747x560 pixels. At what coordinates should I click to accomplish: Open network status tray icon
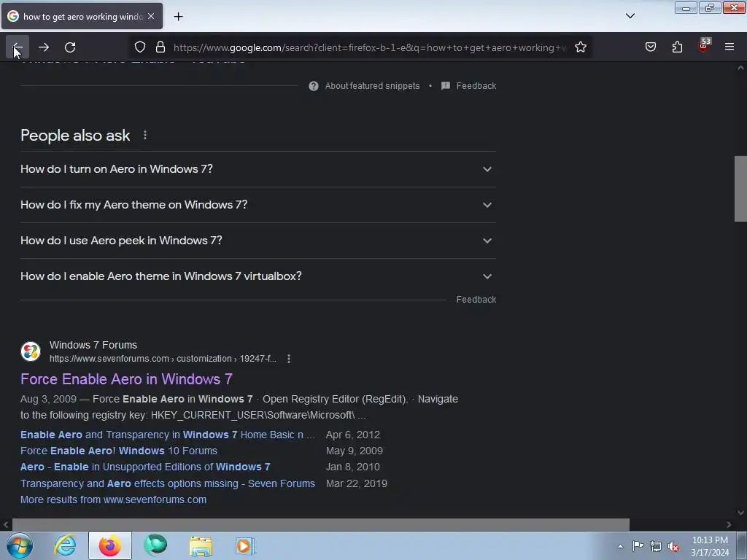[x=656, y=546]
